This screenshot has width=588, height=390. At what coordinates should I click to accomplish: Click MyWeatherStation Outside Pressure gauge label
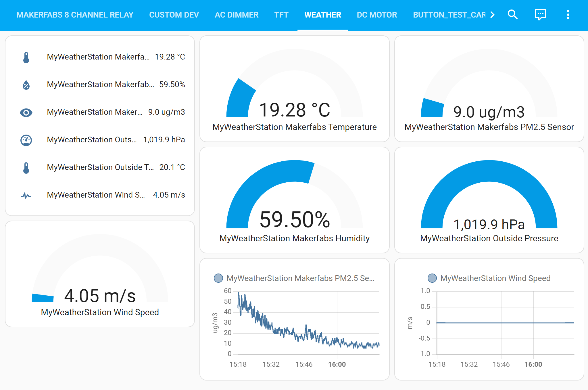[489, 238]
